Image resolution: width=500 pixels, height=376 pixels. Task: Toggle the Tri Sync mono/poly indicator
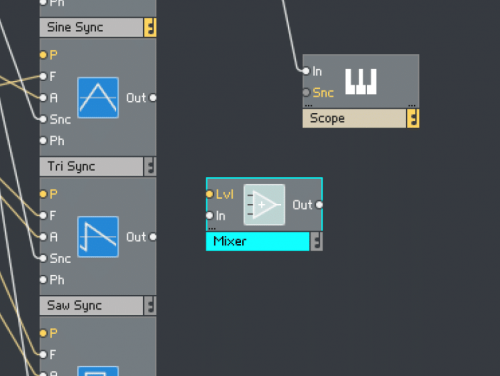click(150, 166)
